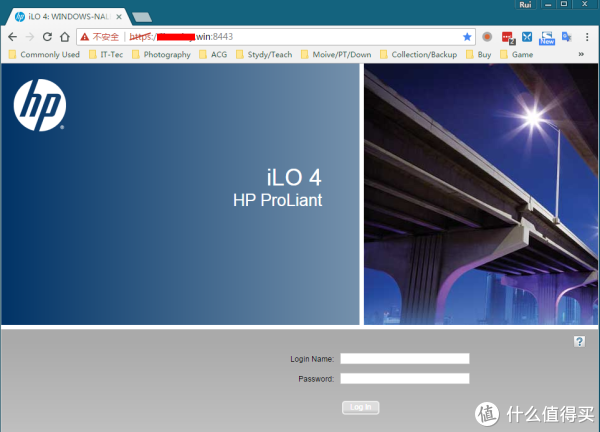This screenshot has width=600, height=432.
Task: Open the red chat extension with badge 2
Action: click(508, 37)
